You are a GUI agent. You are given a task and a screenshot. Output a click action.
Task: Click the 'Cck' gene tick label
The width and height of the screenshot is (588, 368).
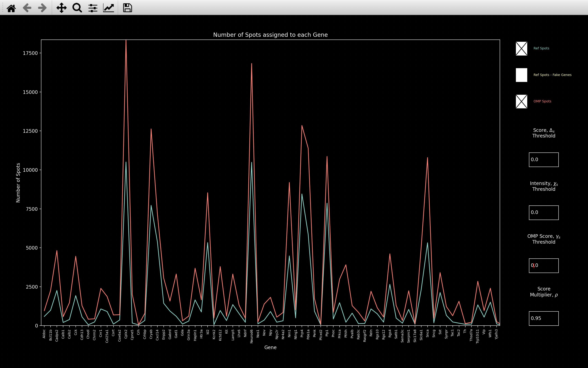click(76, 332)
